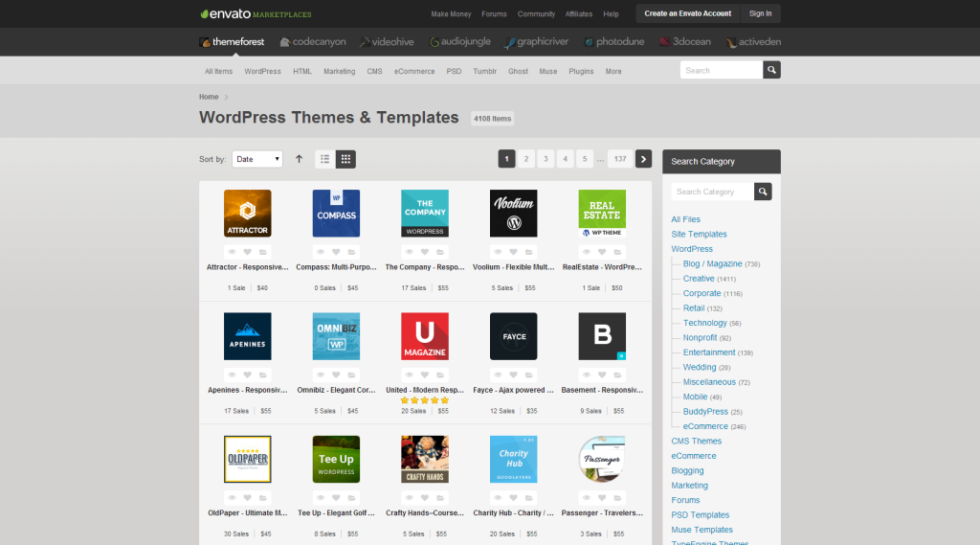Open the Home breadcrumb link

tap(209, 97)
